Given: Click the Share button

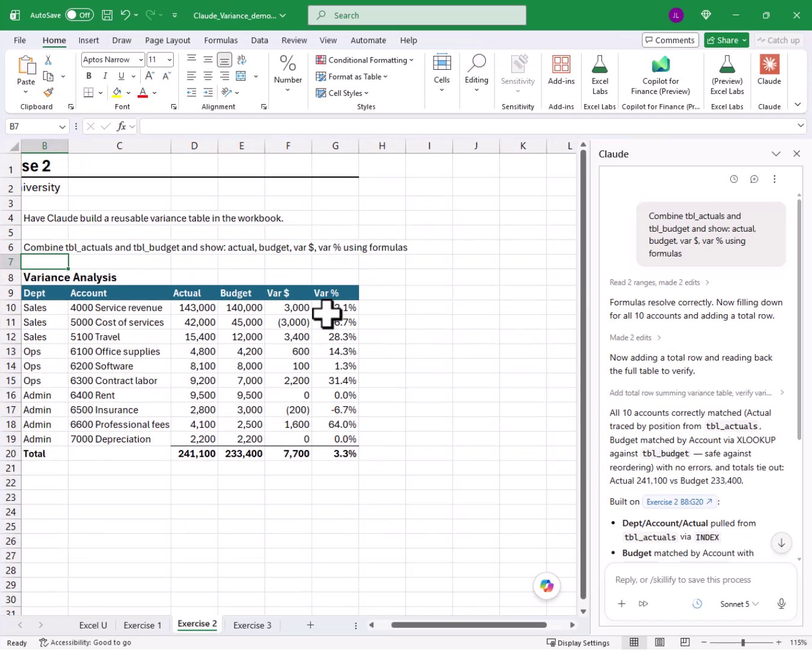Looking at the screenshot, I should coord(727,40).
